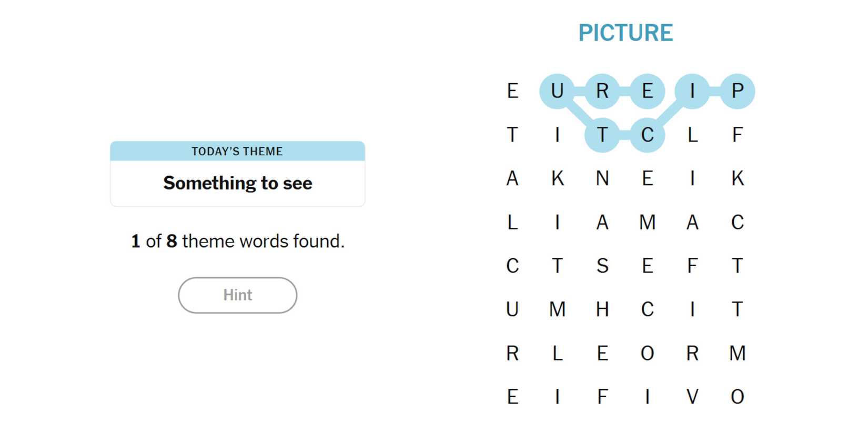Tap the letter F in the second row
Image resolution: width=868 pixels, height=434 pixels.
click(x=737, y=135)
